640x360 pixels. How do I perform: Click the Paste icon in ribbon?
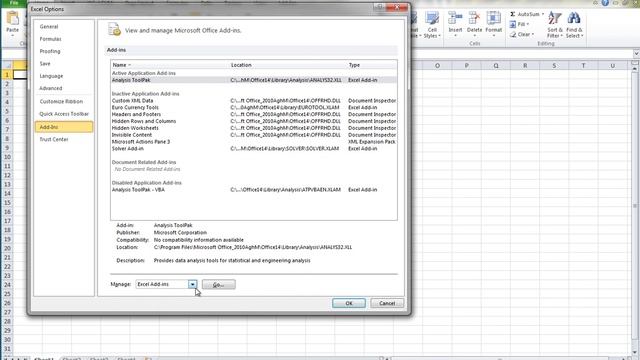[x=13, y=18]
